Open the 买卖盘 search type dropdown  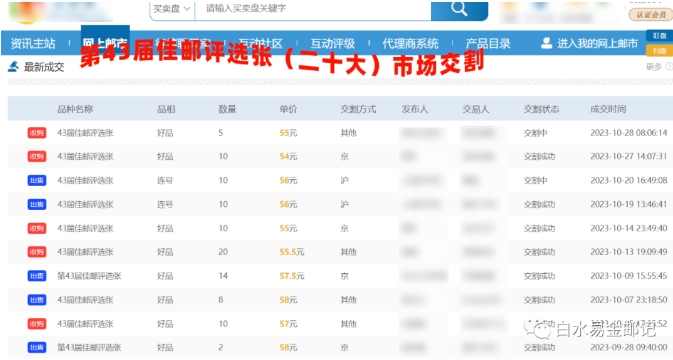[x=172, y=9]
